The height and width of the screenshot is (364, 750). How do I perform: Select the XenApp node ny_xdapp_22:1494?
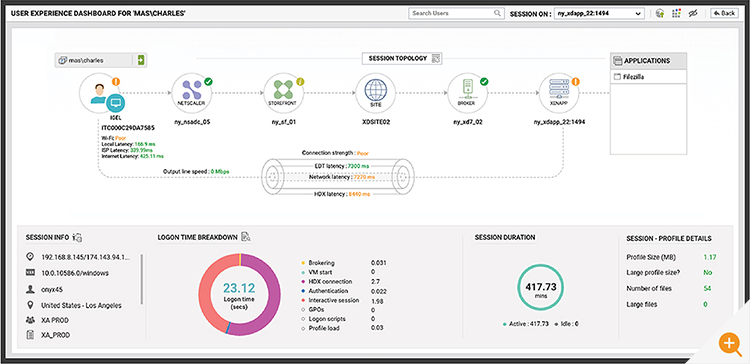pos(559,92)
